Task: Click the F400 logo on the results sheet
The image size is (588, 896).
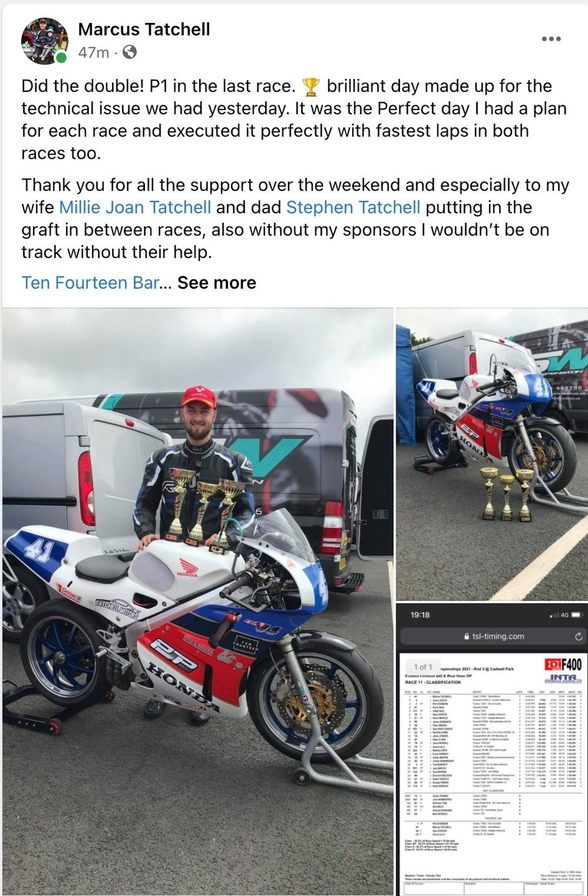Action: 564,663
